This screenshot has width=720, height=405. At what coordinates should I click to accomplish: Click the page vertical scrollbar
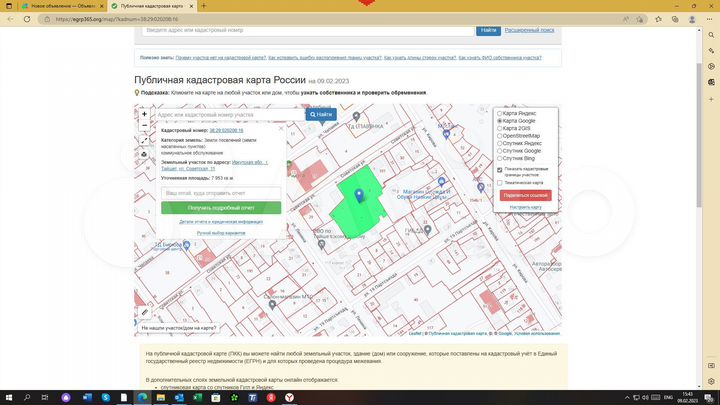pos(699,136)
